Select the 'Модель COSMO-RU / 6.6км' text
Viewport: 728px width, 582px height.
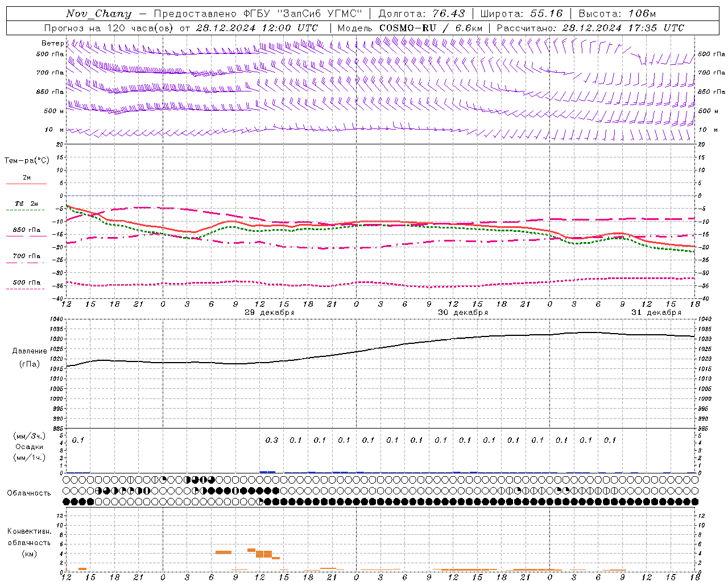410,28
